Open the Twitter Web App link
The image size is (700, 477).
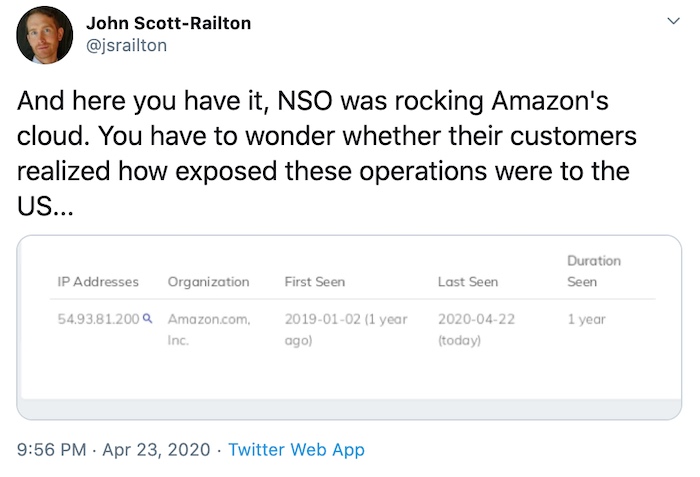click(296, 450)
